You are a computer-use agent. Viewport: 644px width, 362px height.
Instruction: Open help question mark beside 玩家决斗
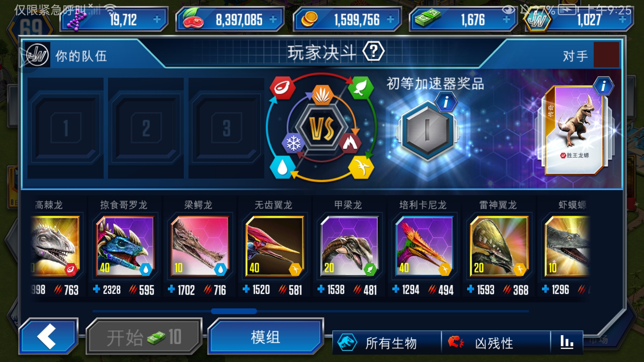tap(373, 52)
